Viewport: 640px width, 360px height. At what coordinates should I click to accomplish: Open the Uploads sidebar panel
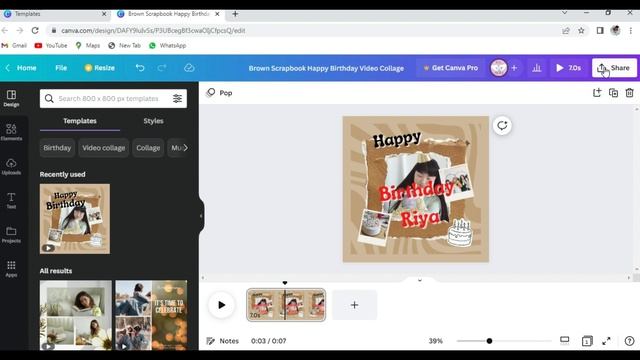click(x=11, y=167)
